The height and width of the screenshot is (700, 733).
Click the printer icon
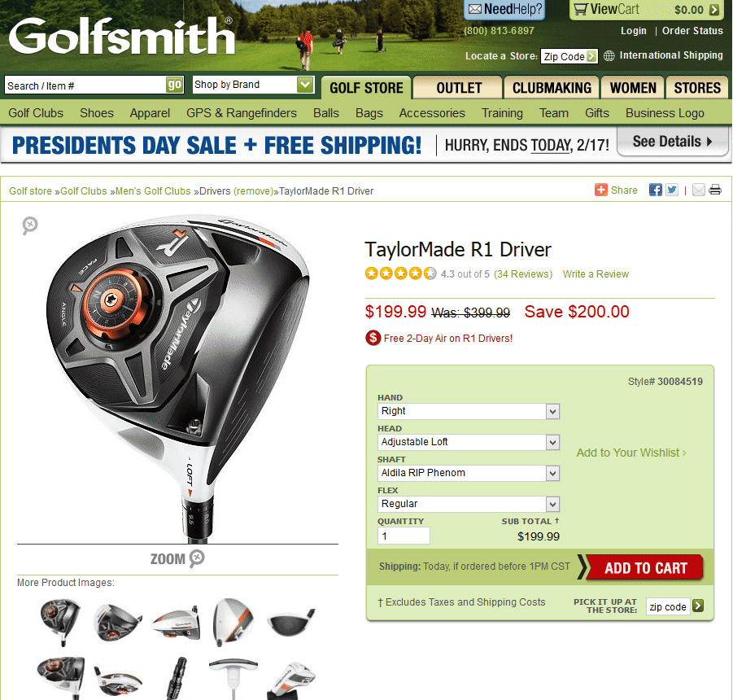pyautogui.click(x=715, y=190)
